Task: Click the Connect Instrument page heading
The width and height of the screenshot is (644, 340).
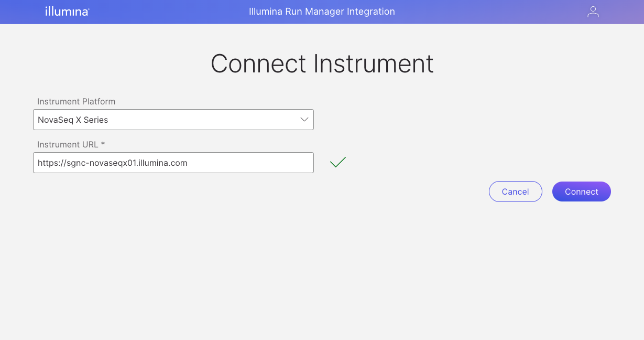Action: point(322,63)
